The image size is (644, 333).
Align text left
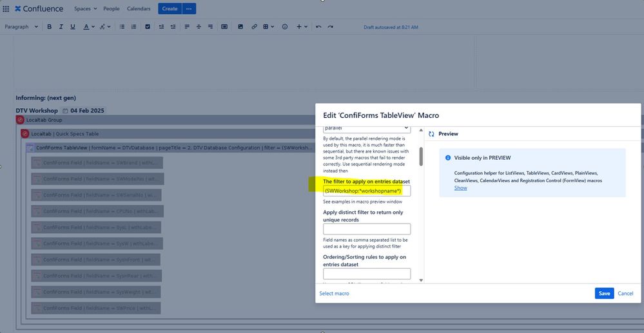[187, 26]
